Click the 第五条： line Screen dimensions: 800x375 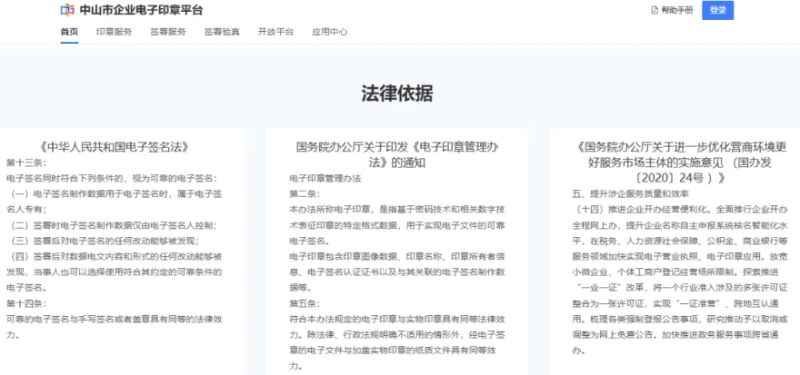(305, 303)
